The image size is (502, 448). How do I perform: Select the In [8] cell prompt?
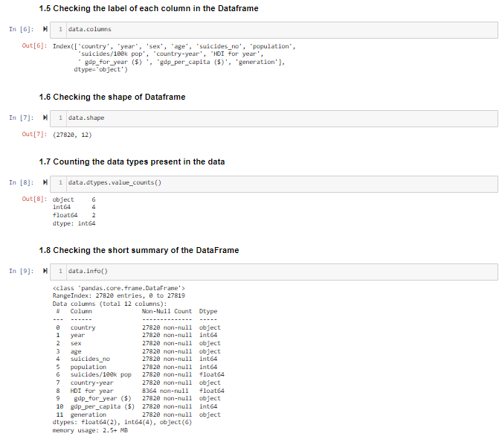point(22,182)
